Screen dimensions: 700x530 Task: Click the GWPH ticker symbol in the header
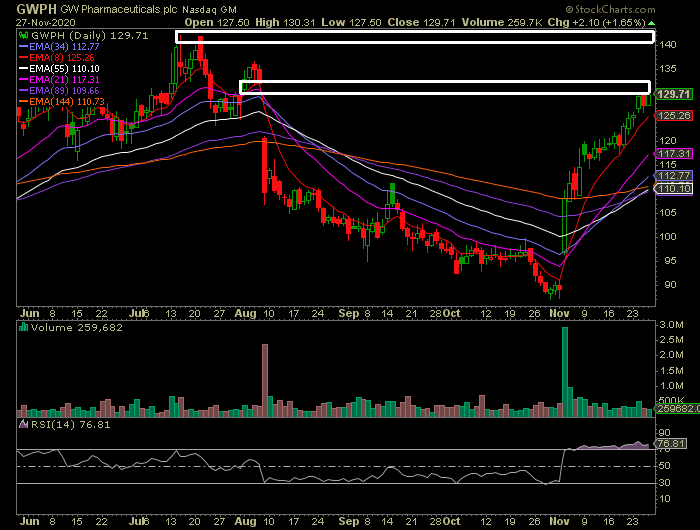[x=37, y=9]
